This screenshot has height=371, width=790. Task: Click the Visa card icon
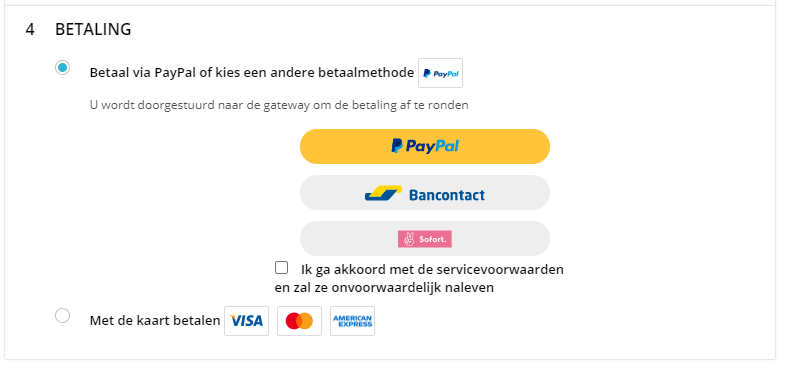[246, 321]
